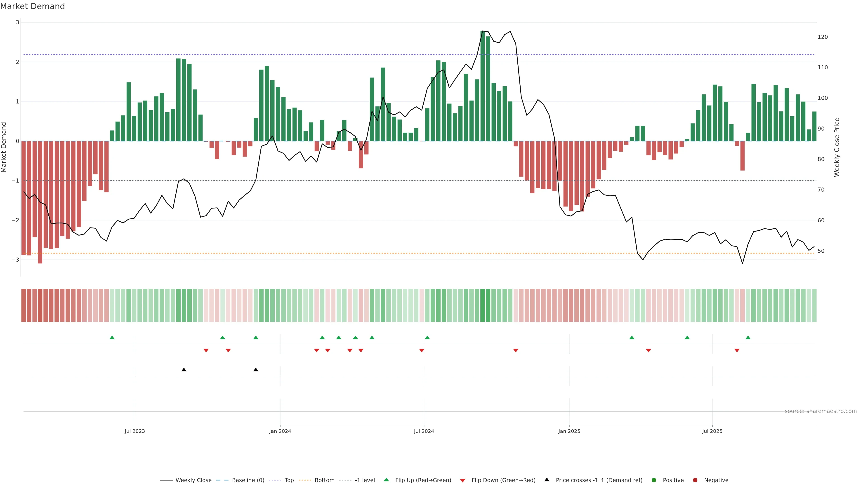Click green Flip Up triangle icon in legend
Screen dimensions: 868x488
click(387, 480)
